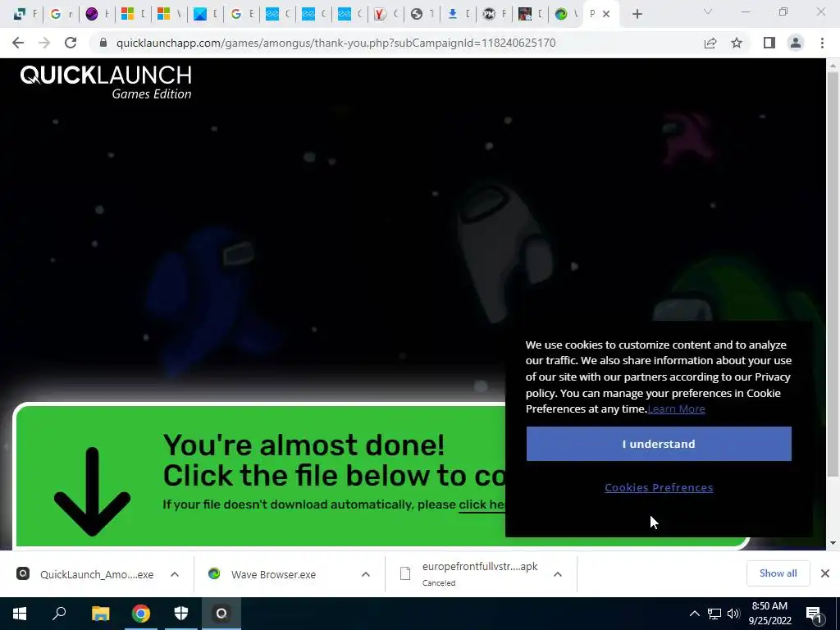
Task: View site security lock information
Action: [103, 43]
